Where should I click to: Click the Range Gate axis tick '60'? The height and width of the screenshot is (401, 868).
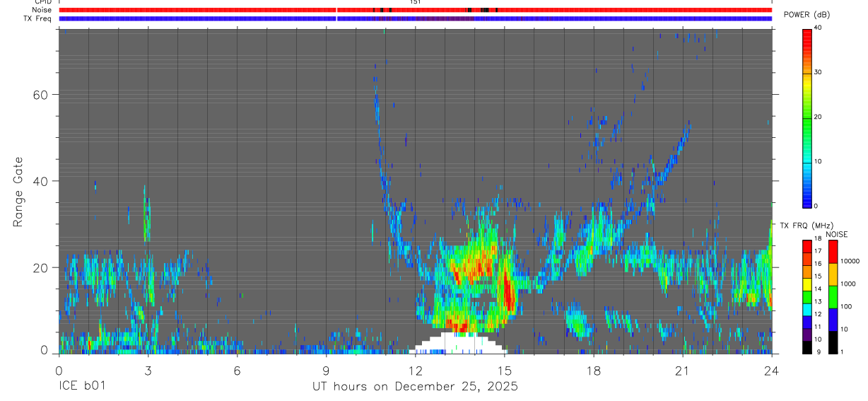(39, 95)
